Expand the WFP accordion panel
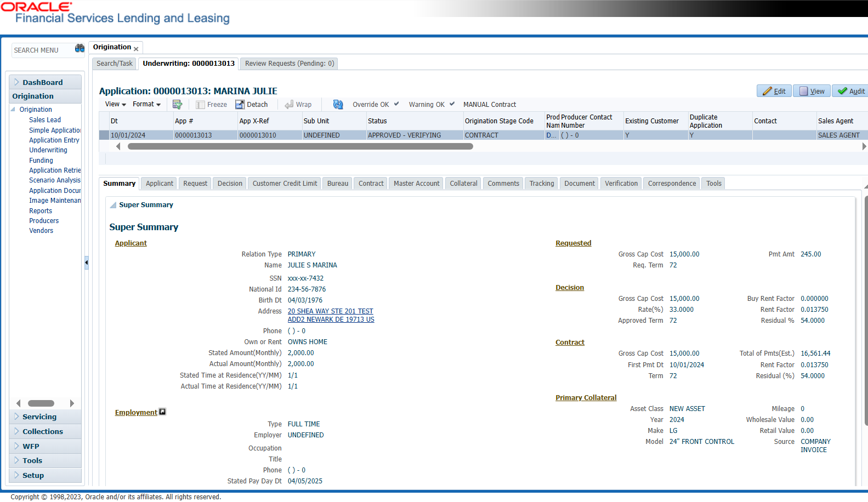 [x=45, y=446]
